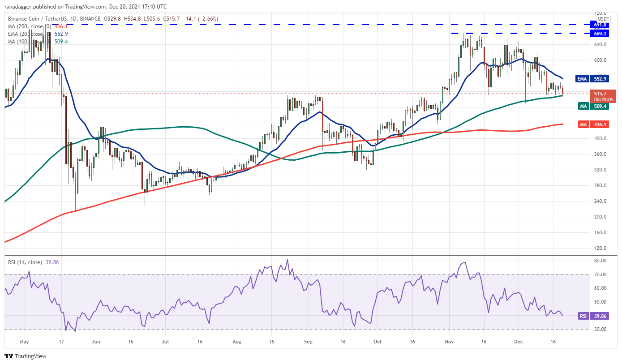Click the Sep label on the time axis
Viewport: 622px width, 364px height.
point(308,341)
